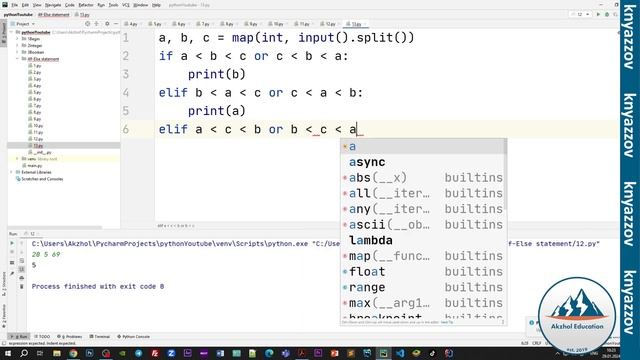Open Visual Studio Code from the taskbar

coord(400,353)
